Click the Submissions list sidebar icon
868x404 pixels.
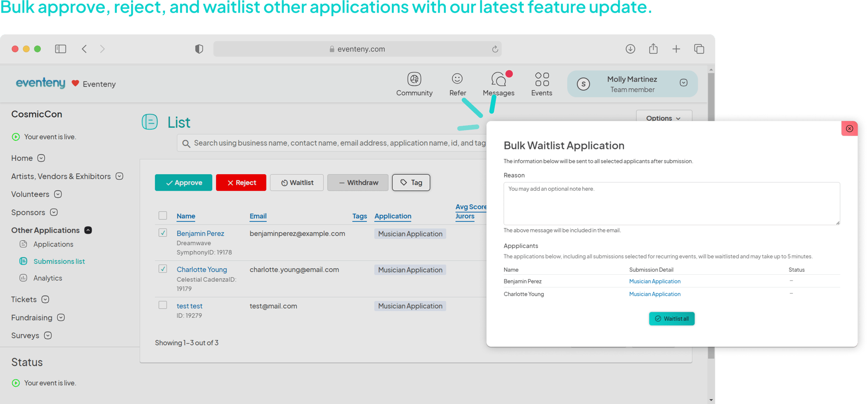coord(23,261)
